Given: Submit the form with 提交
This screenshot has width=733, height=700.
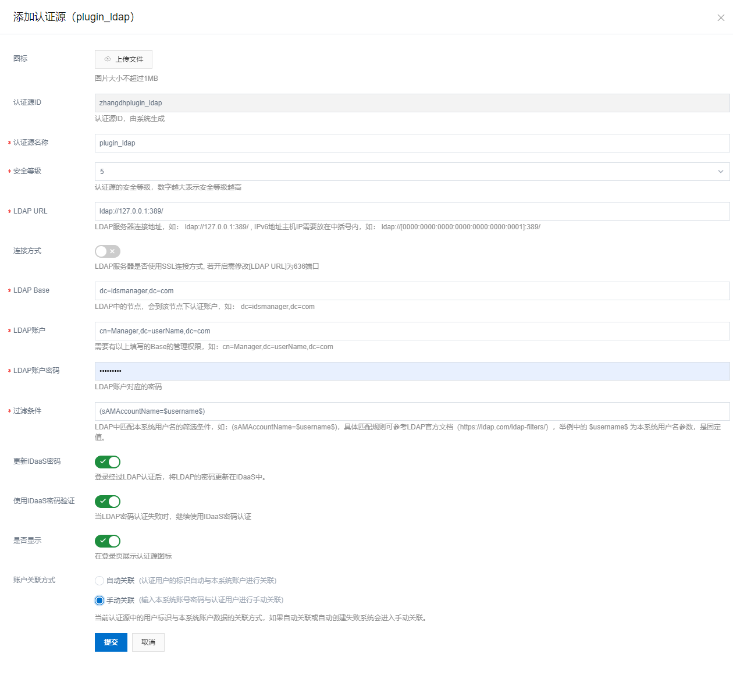Looking at the screenshot, I should (111, 642).
